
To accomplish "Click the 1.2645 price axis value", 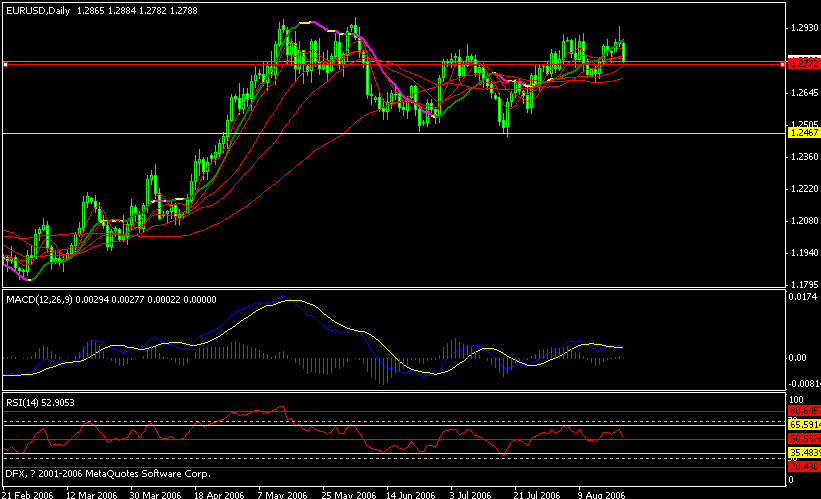I will click(804, 93).
